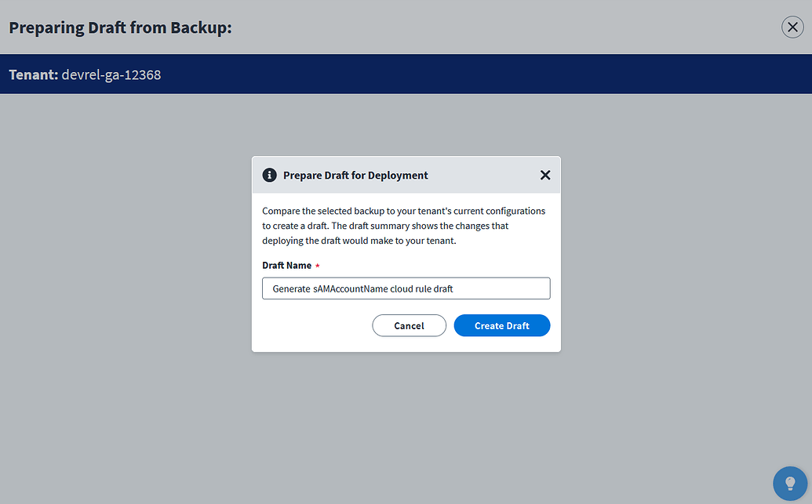Click the Preparing Draft from Backup heading

coord(120,27)
